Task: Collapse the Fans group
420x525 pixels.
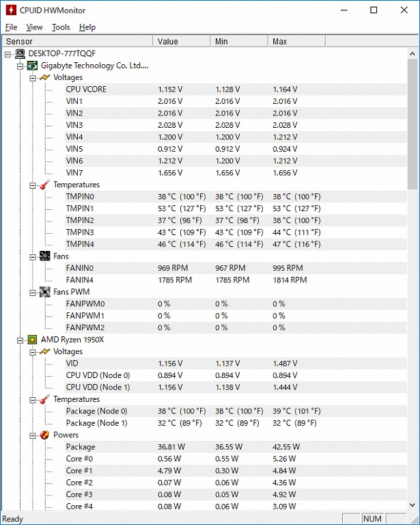Action: point(32,257)
